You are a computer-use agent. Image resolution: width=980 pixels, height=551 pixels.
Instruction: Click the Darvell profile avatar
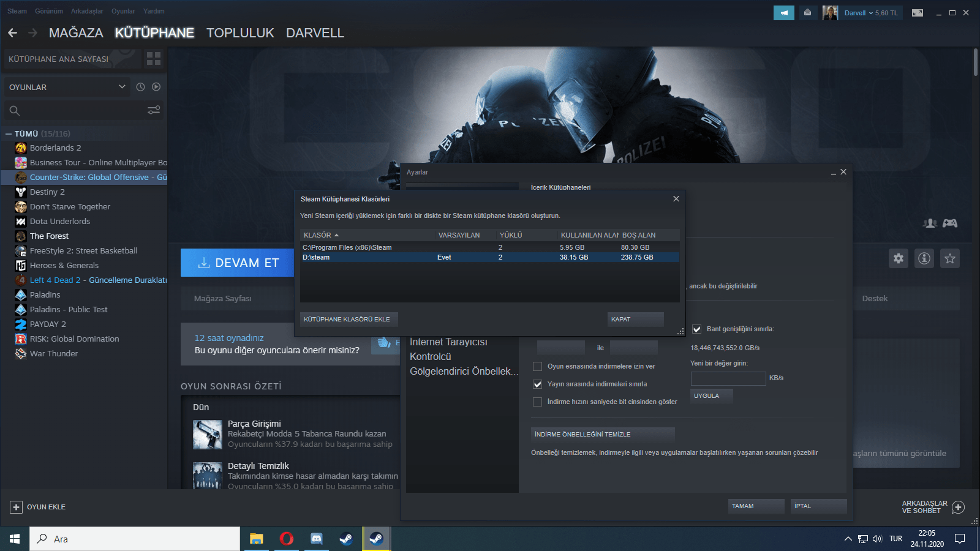point(830,13)
